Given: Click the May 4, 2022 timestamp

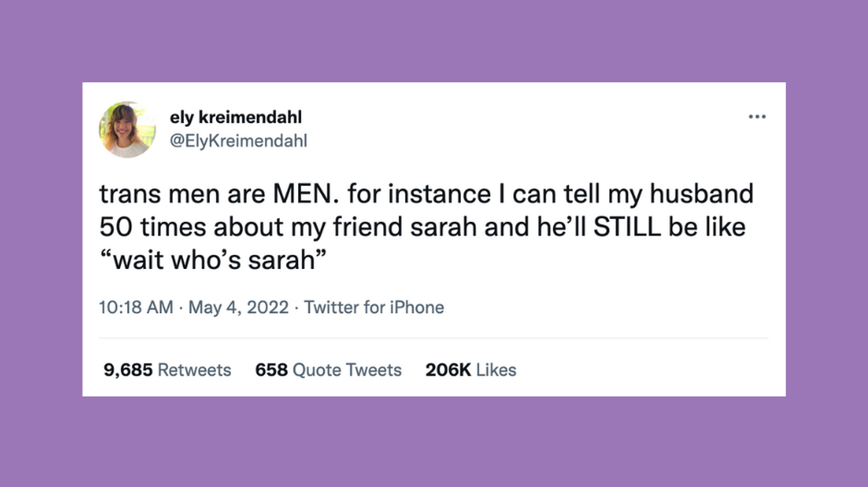Looking at the screenshot, I should pyautogui.click(x=239, y=307).
